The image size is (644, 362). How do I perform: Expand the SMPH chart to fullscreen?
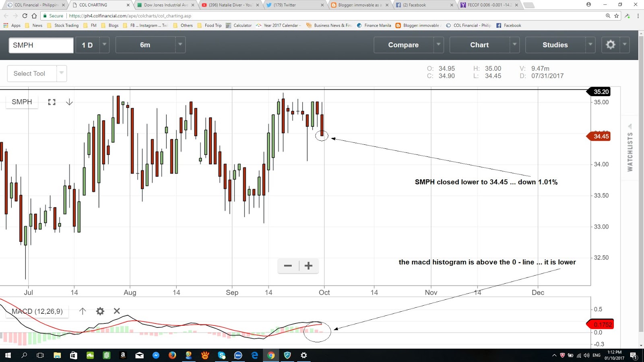(x=52, y=102)
